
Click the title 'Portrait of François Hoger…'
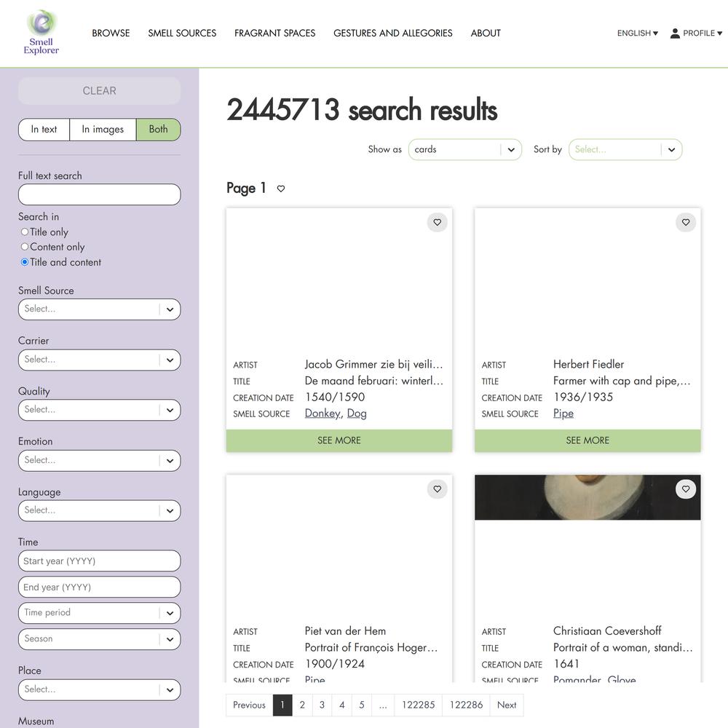click(371, 647)
